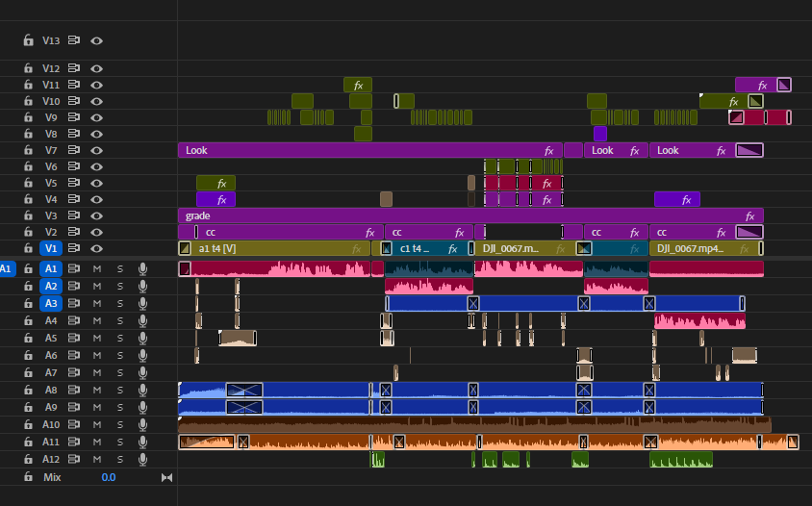Viewport: 812px width, 506px height.
Task: Select the DJI_0067.mp4 clip on V1
Action: (706, 248)
